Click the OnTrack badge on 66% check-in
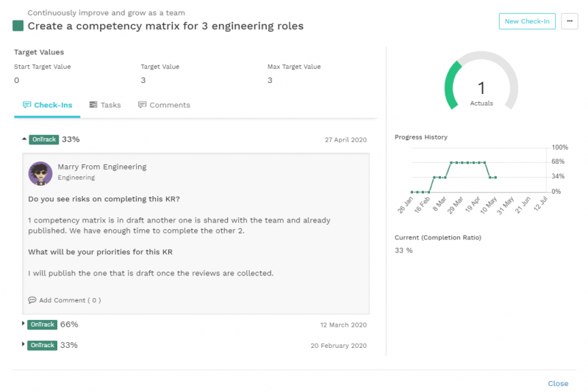Screen dimensions: 588x392 tap(43, 324)
